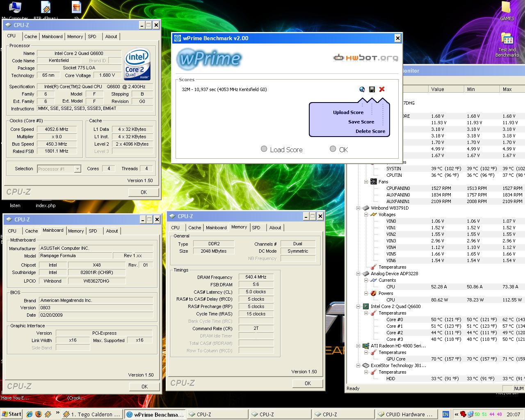Click the Winamp icon in the quick launch bar
Viewport: 525px width, 420px height.
(48, 414)
